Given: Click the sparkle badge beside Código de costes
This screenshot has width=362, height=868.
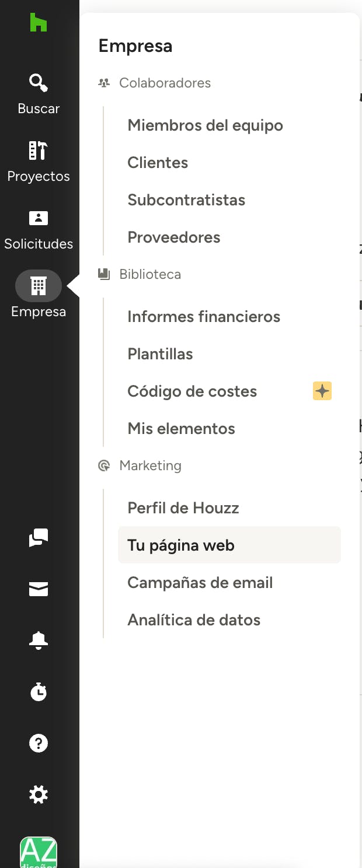Looking at the screenshot, I should click(x=322, y=391).
